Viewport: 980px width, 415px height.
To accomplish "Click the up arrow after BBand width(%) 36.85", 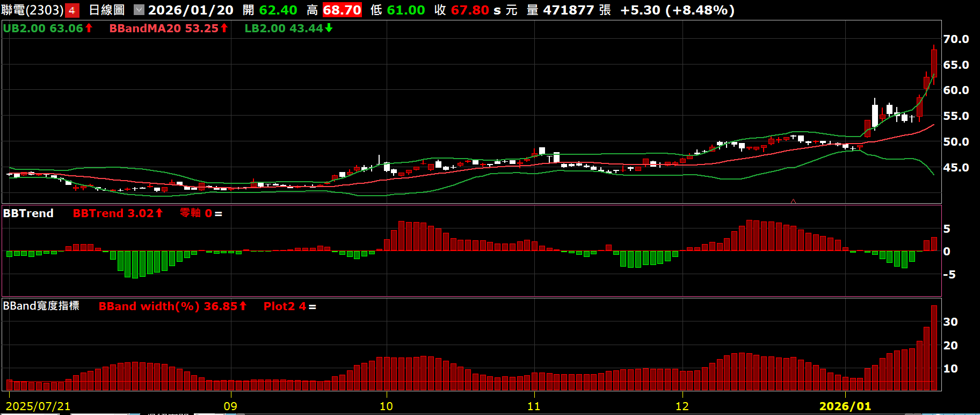I will pos(243,306).
